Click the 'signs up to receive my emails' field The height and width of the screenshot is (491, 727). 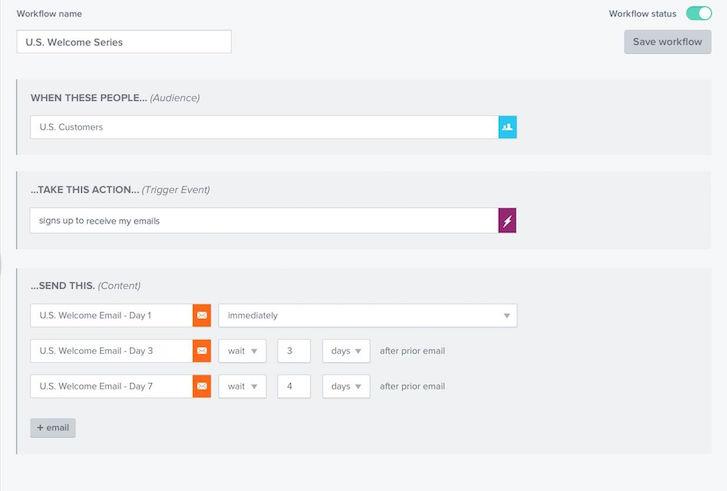[264, 221]
